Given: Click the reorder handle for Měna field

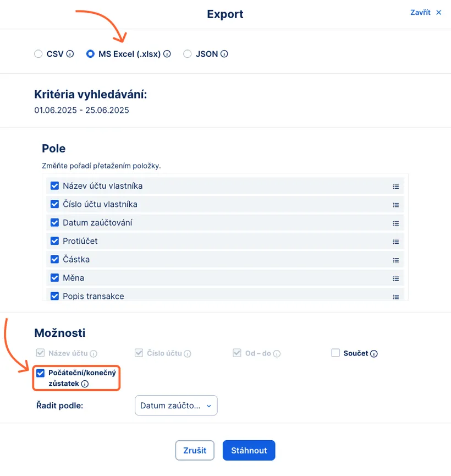Looking at the screenshot, I should [x=395, y=278].
